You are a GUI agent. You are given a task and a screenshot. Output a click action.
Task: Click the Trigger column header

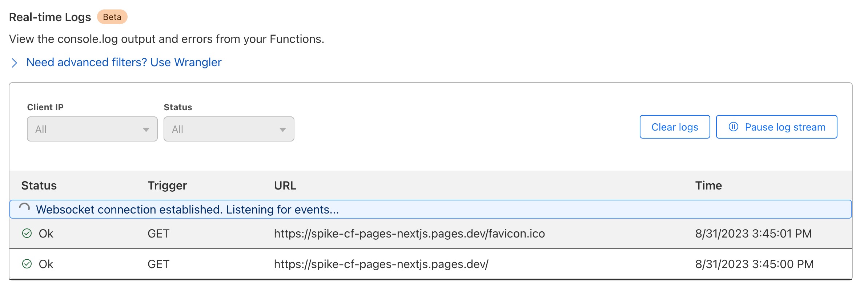point(167,186)
